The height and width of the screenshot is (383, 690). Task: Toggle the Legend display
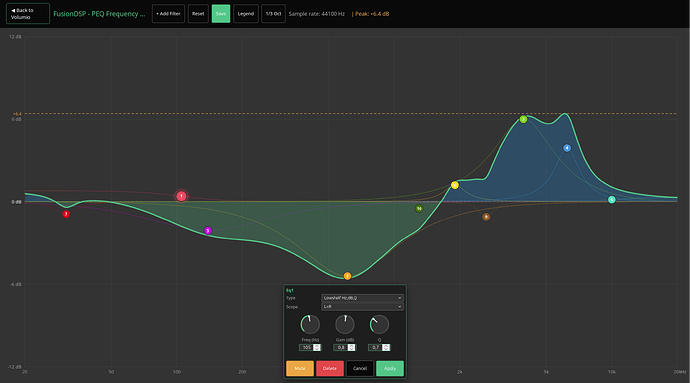[246, 14]
